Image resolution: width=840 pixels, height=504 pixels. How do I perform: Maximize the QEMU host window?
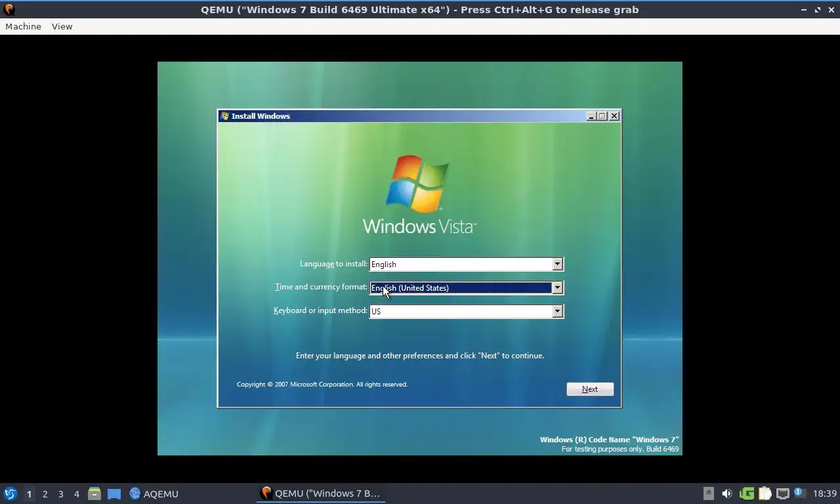[818, 9]
